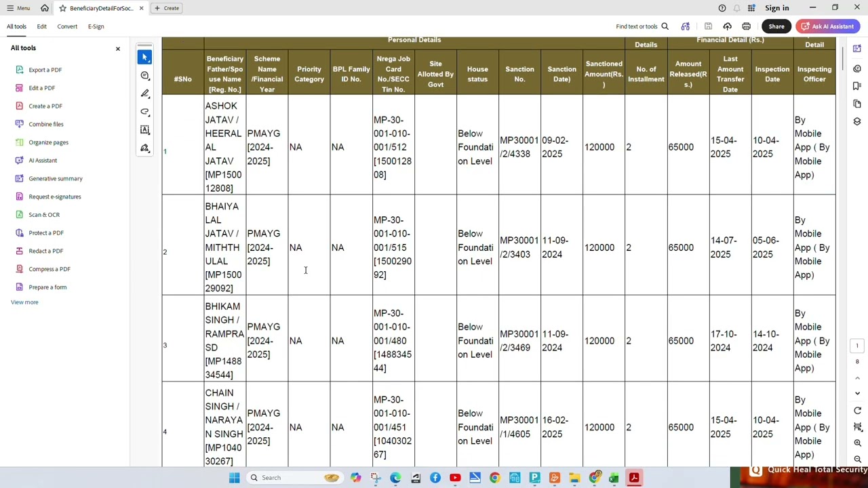The width and height of the screenshot is (868, 488).
Task: Open the Convert menu
Action: point(67,26)
